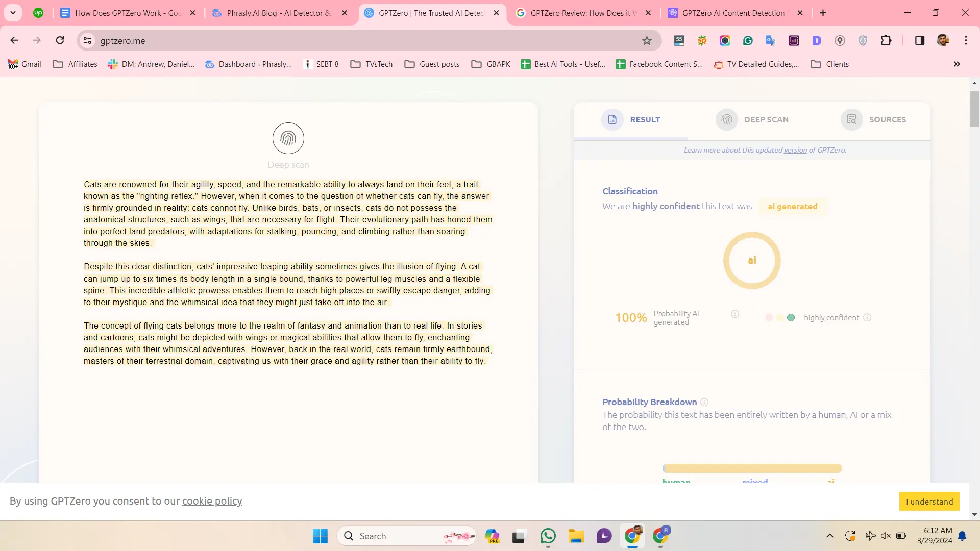Screen dimensions: 980x551
Task: Click the Google Translate extension icon
Action: (771, 40)
